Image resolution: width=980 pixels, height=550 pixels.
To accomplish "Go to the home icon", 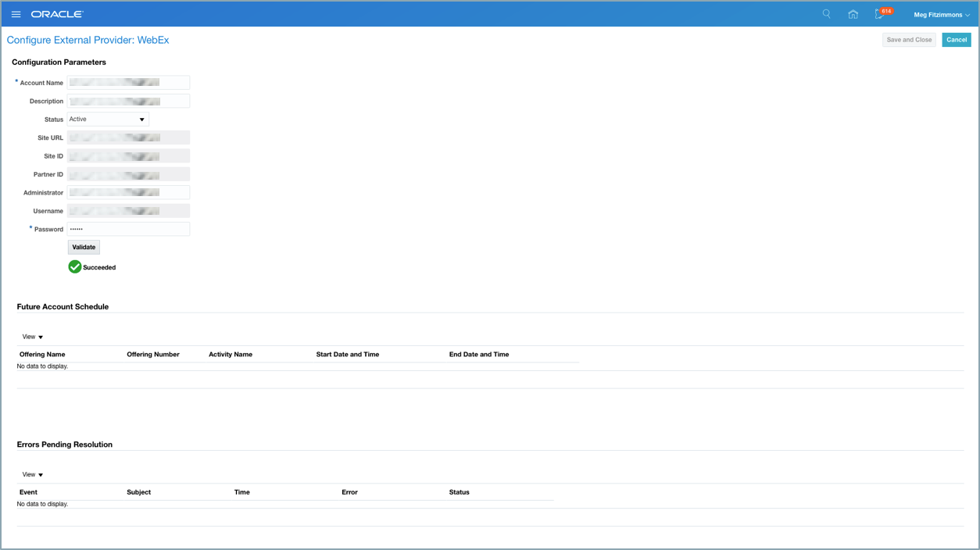I will [x=853, y=14].
